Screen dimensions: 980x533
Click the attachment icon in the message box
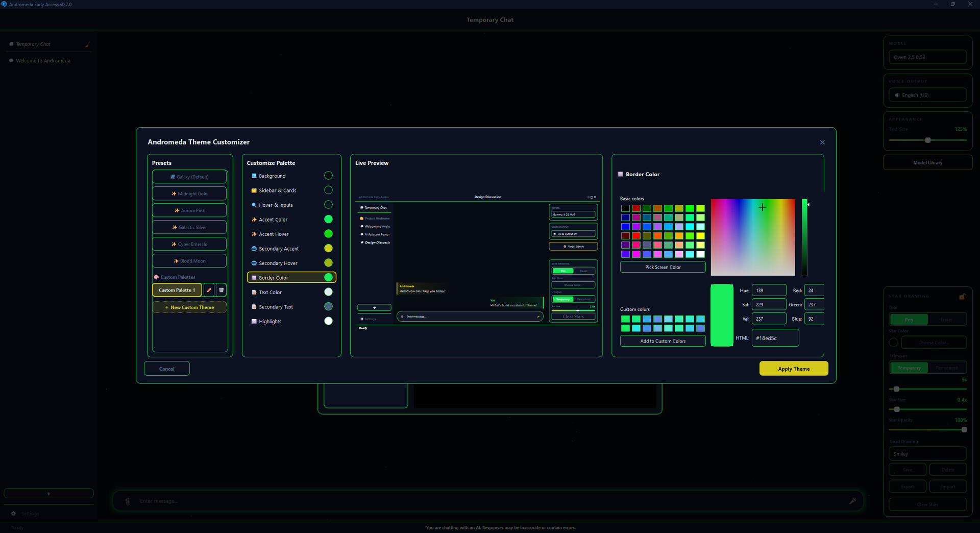coord(128,501)
